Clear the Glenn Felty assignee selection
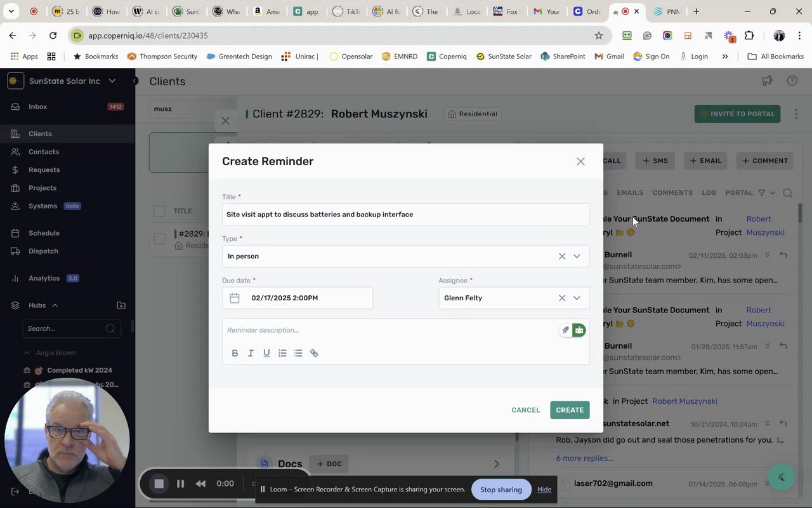Screen dimensions: 812x508 click(561, 298)
